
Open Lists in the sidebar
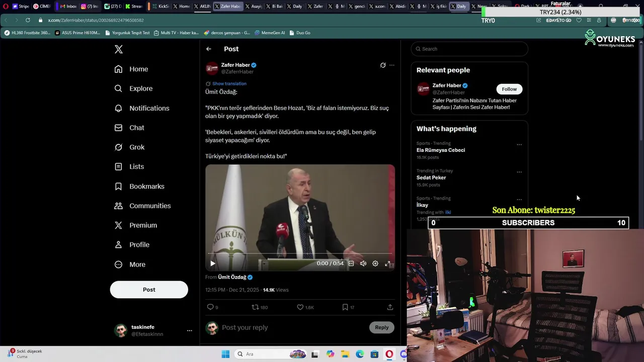tap(129, 166)
